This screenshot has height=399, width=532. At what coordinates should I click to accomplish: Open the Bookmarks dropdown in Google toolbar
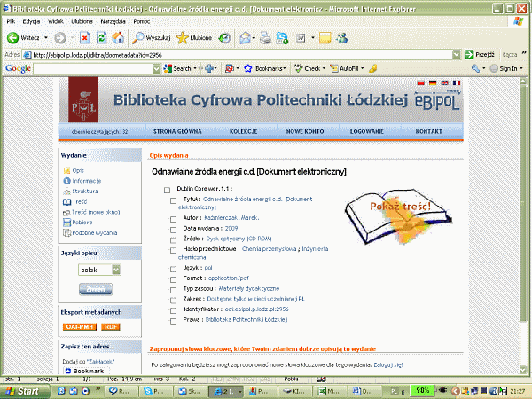pyautogui.click(x=285, y=68)
